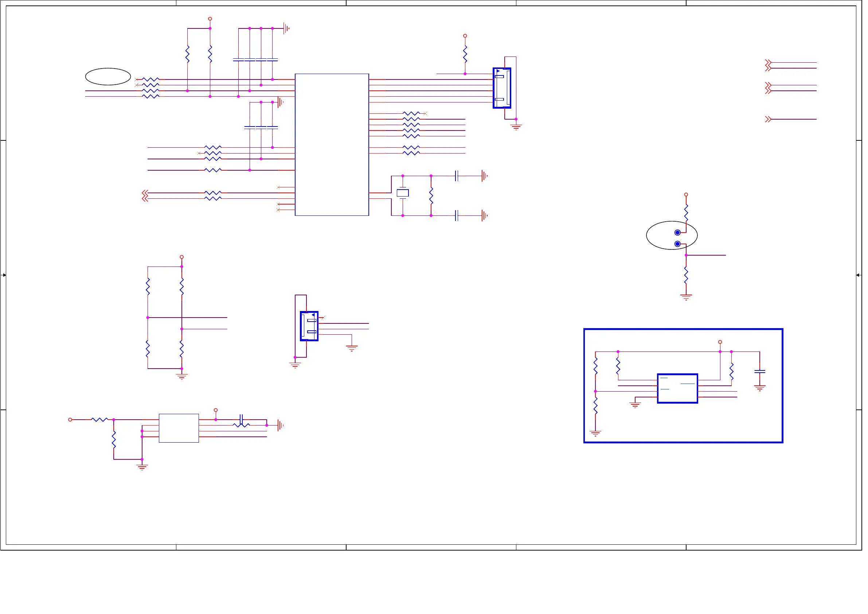This screenshot has width=868, height=614.
Task: Select the large central IC rectangle
Action: click(x=332, y=144)
